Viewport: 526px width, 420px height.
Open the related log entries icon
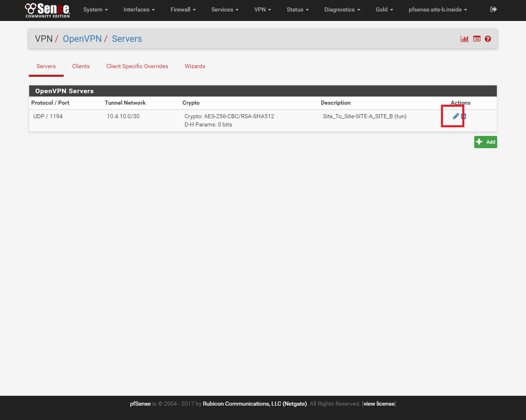(x=477, y=39)
